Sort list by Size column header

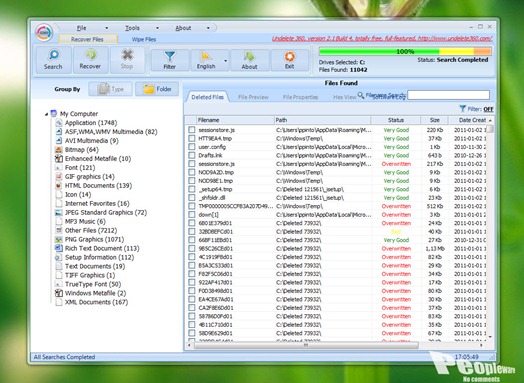click(x=434, y=120)
